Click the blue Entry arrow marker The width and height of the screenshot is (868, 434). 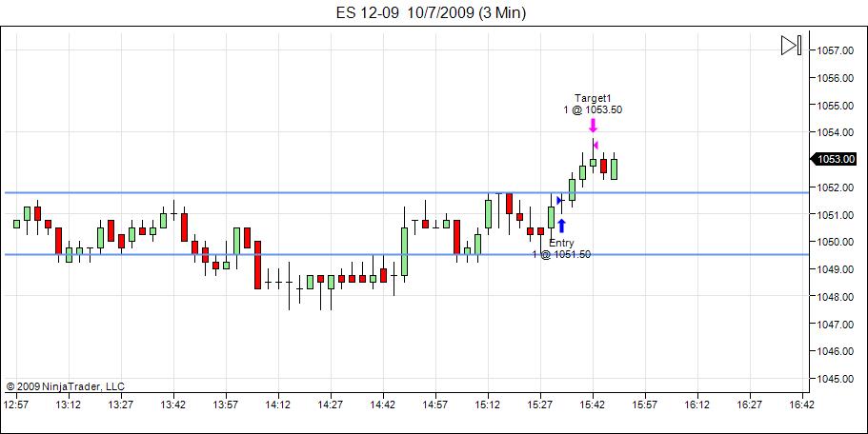(x=562, y=226)
